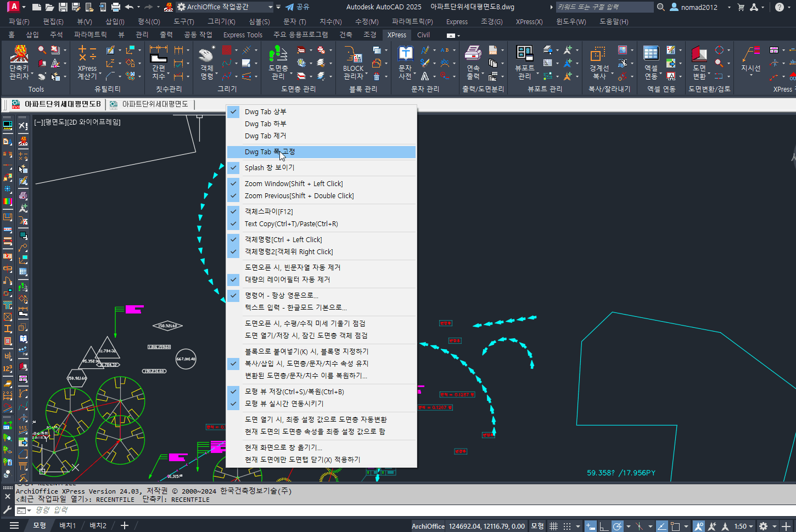Choose Dwg Tab 하부 from the menu
Viewport: 796px width, 532px height.
pyautogui.click(x=321, y=124)
